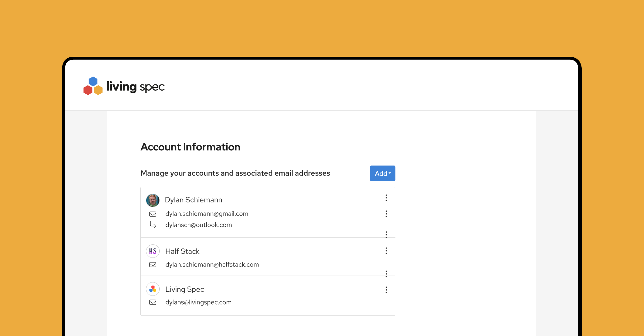The height and width of the screenshot is (336, 644).
Task: Click envelope icon beside dylans@livingspec.com
Action: tap(153, 302)
